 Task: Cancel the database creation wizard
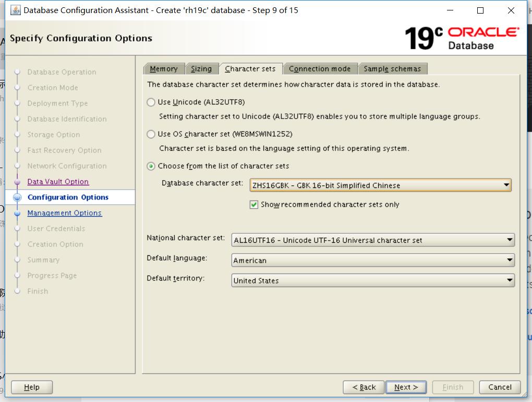[499, 387]
